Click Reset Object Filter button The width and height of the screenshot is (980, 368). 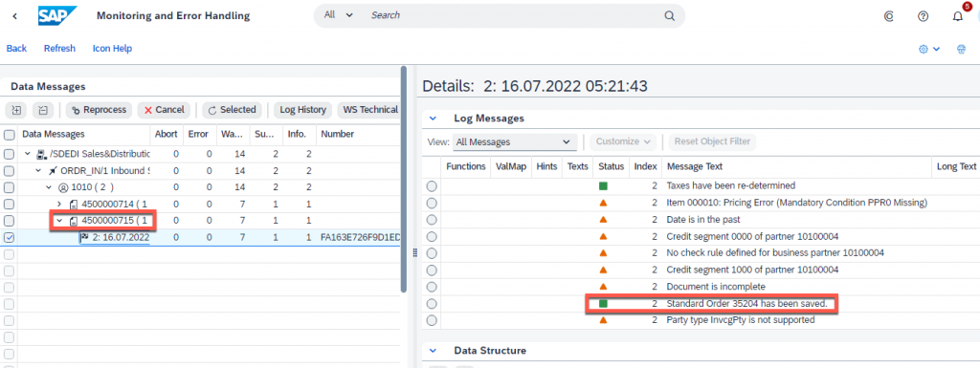pyautogui.click(x=712, y=142)
